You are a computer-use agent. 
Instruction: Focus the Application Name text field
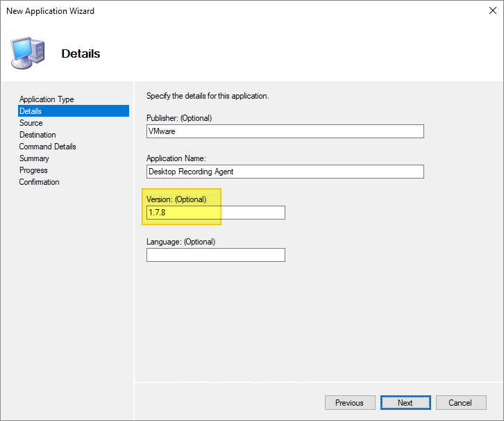pyautogui.click(x=285, y=172)
